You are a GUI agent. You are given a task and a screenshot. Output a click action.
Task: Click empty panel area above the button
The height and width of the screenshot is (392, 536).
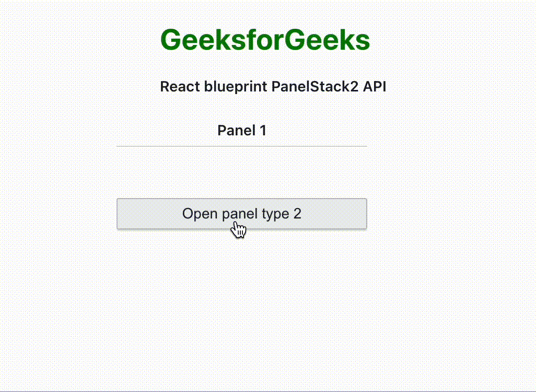tap(242, 172)
